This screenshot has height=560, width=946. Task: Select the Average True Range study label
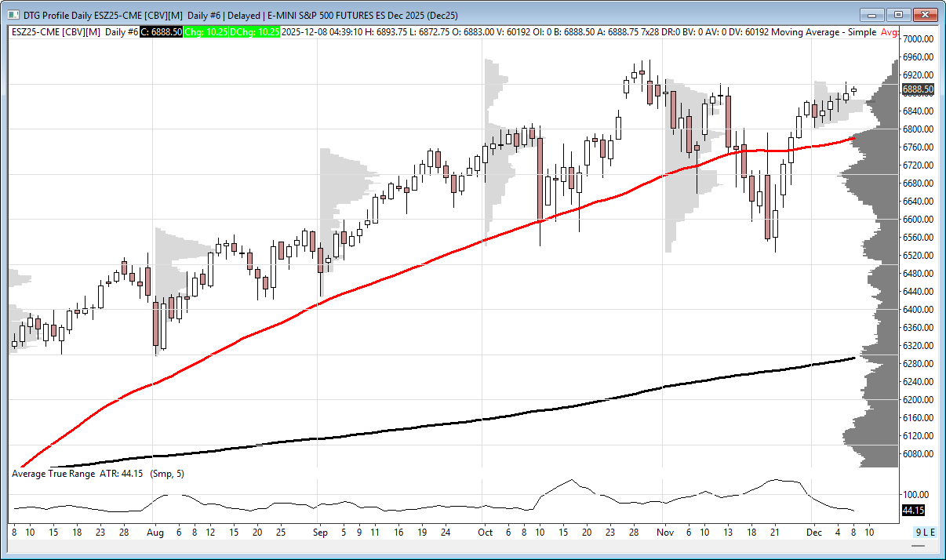53,474
